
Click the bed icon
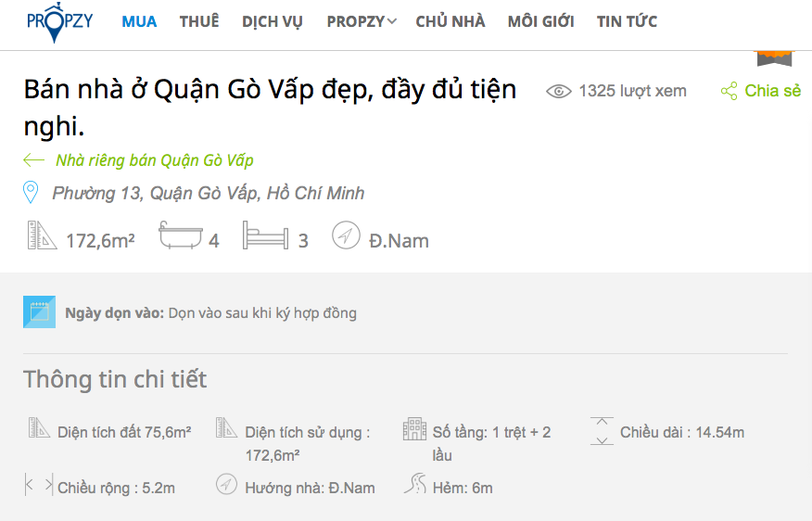coord(265,236)
